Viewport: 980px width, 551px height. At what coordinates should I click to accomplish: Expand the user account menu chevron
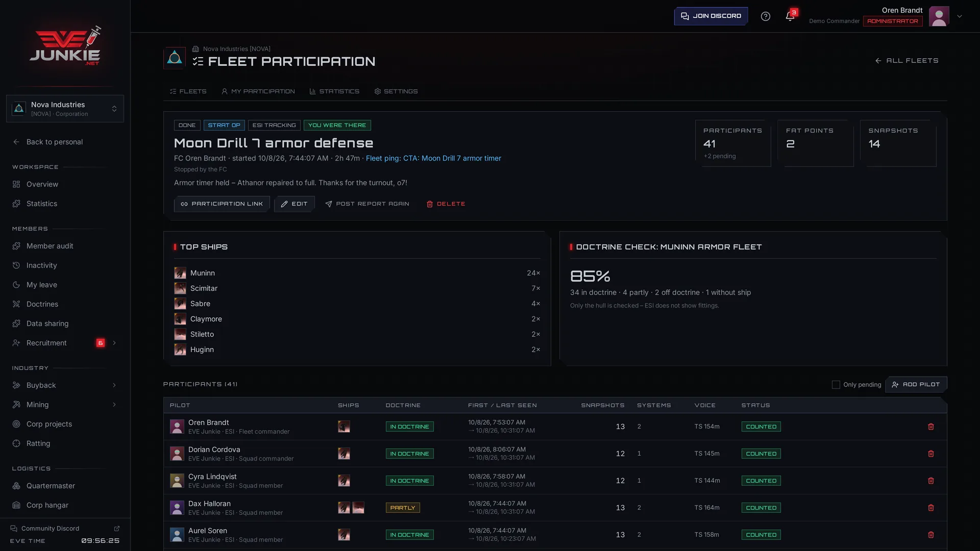pyautogui.click(x=960, y=16)
